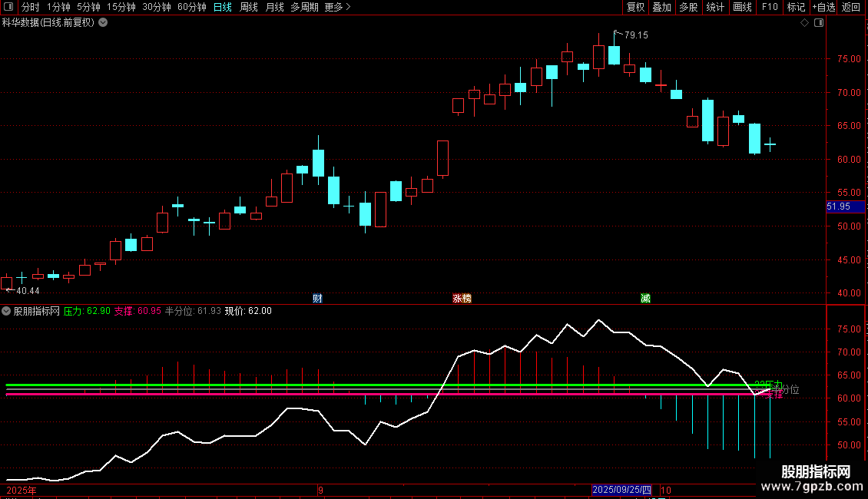Viewport: 868px width, 499px height.
Task: Open the 多周期 multi-period view
Action: pyautogui.click(x=304, y=7)
